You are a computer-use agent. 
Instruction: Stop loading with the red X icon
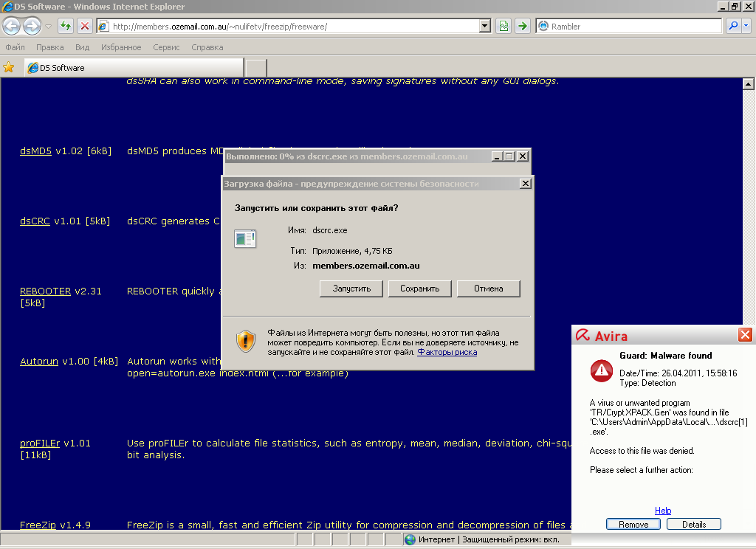pos(85,26)
